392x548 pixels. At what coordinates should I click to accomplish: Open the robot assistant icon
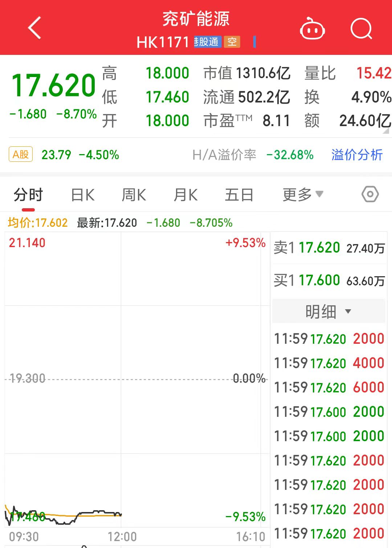[x=312, y=29]
